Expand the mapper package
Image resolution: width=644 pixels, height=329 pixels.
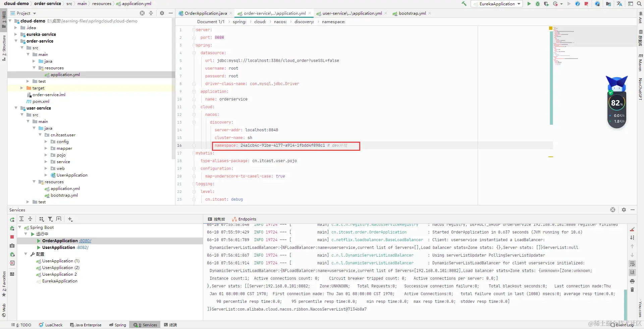tap(46, 148)
